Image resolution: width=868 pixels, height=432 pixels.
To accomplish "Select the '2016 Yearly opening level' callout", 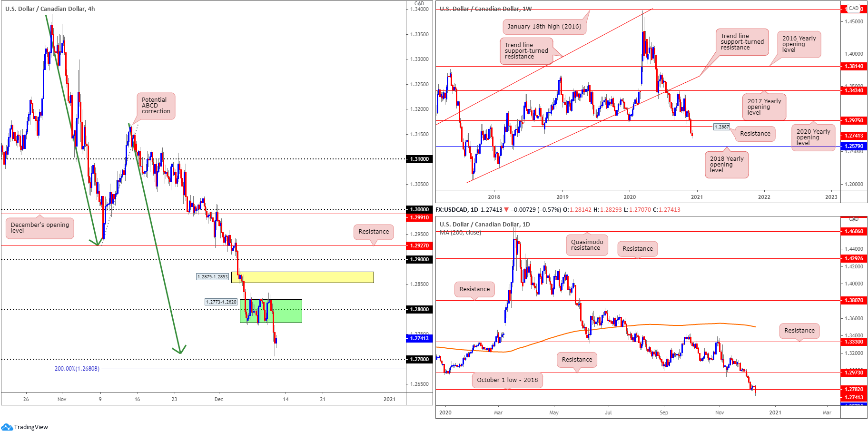I will click(x=799, y=44).
